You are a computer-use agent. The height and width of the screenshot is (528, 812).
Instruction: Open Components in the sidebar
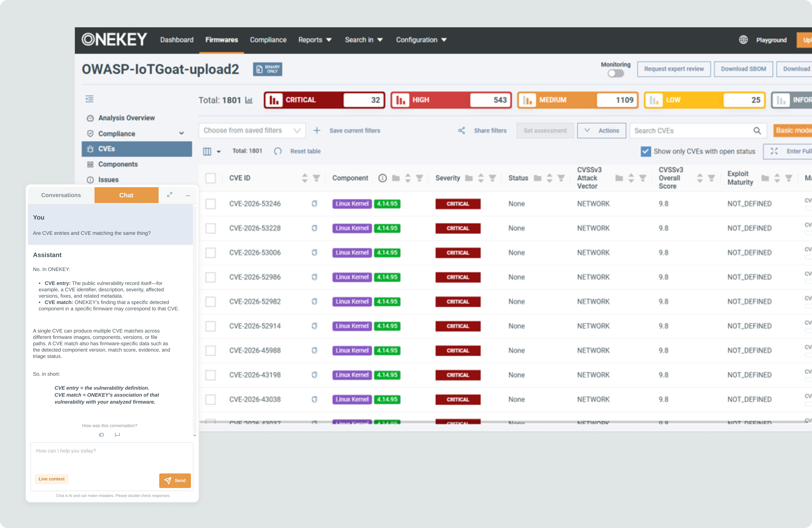[118, 165]
